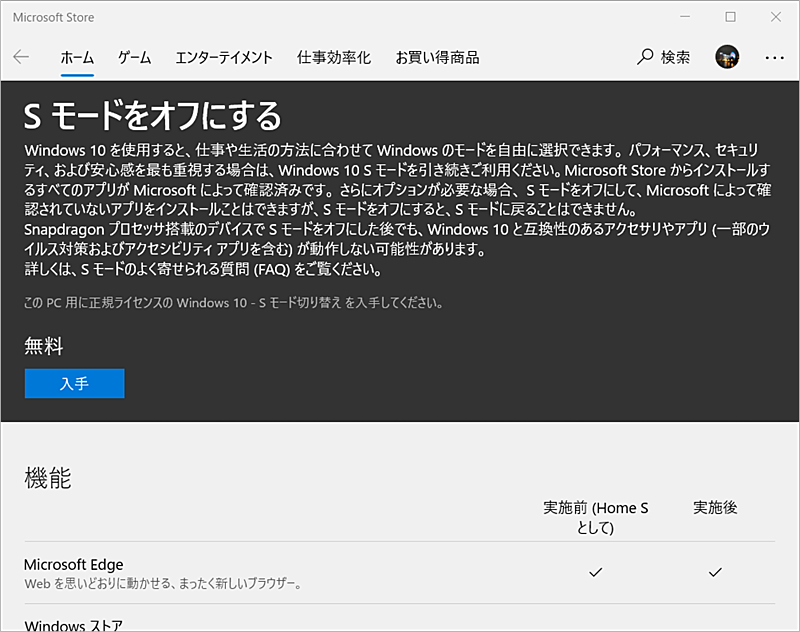Open the エンターテイメント tab
The image size is (800, 632).
pyautogui.click(x=224, y=58)
